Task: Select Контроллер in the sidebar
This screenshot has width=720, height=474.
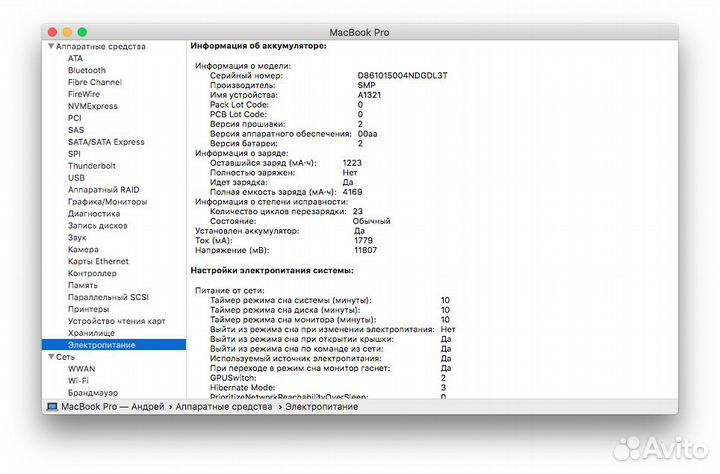Action: pos(92,273)
